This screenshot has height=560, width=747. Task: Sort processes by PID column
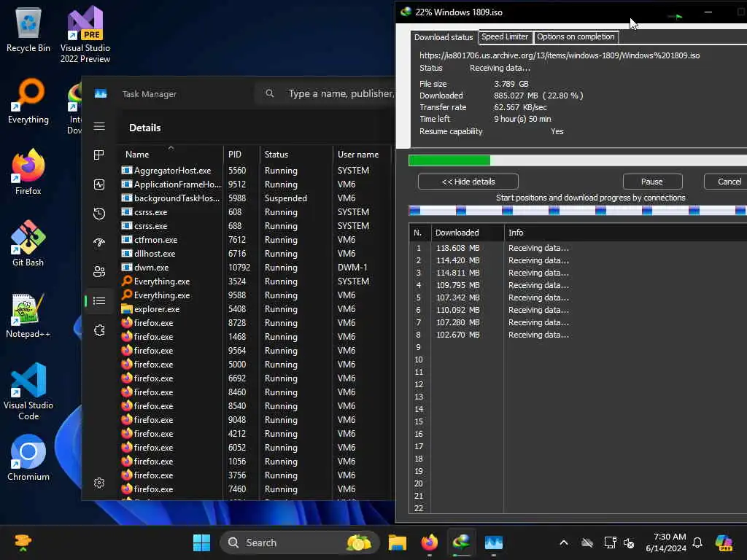tap(241, 155)
